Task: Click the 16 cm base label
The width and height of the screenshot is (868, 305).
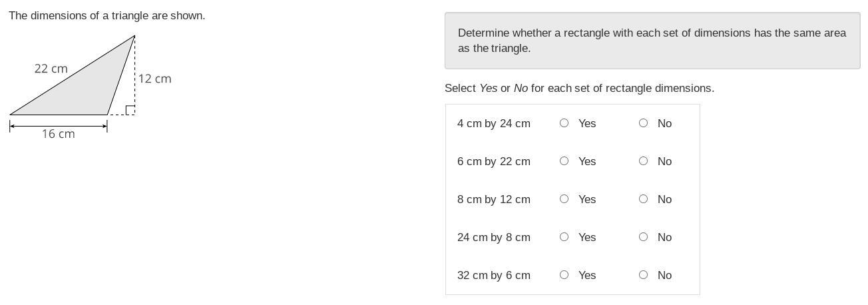Action: pyautogui.click(x=58, y=134)
